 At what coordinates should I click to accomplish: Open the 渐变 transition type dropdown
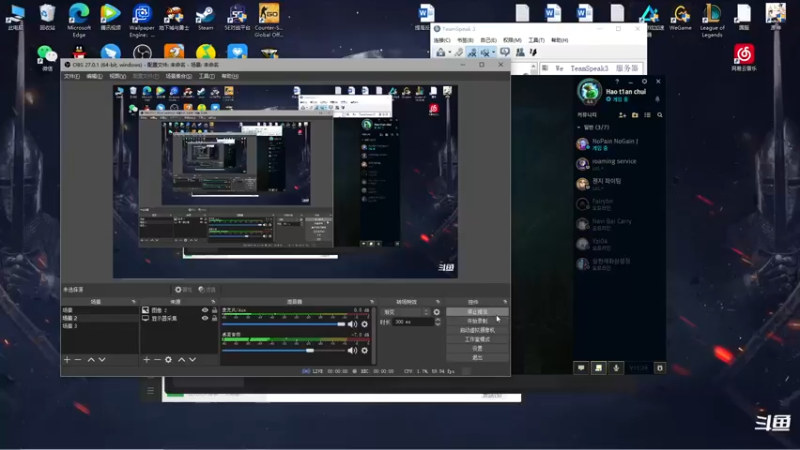(406, 312)
